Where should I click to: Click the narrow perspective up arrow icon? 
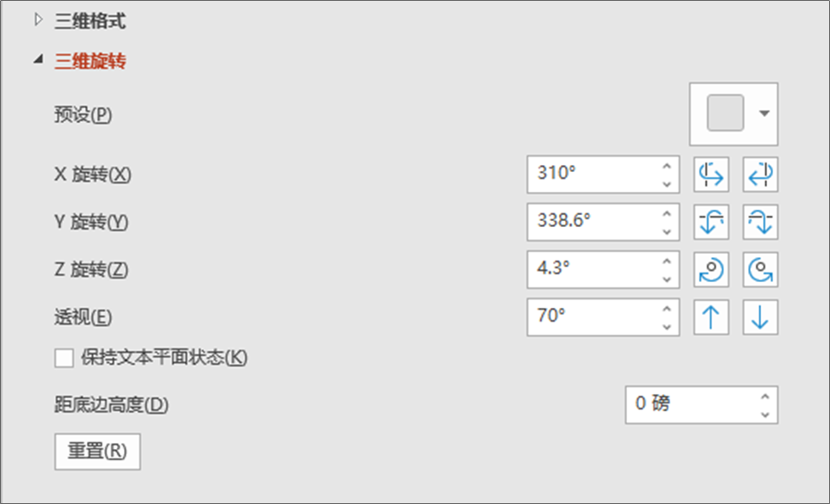pyautogui.click(x=711, y=317)
